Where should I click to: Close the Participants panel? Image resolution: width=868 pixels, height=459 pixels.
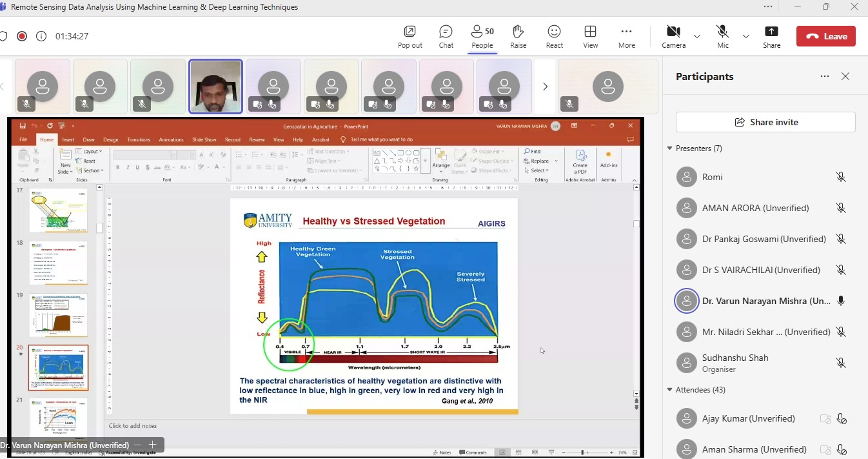(x=845, y=76)
